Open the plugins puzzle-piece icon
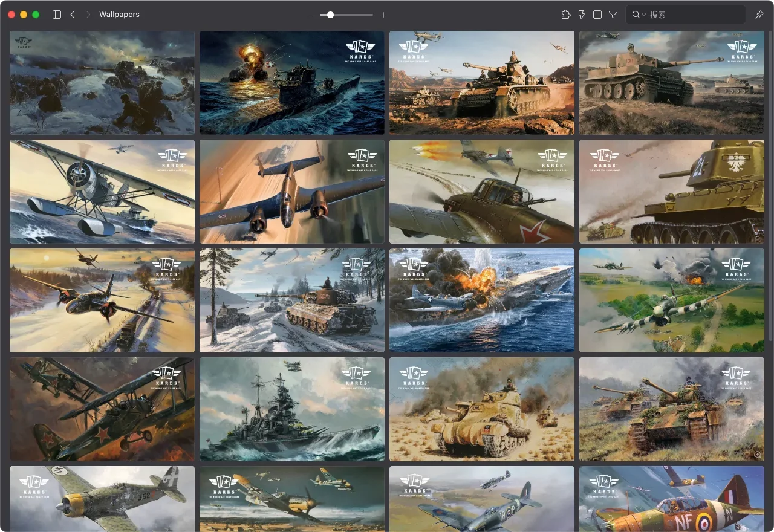The width and height of the screenshot is (774, 532). click(565, 15)
